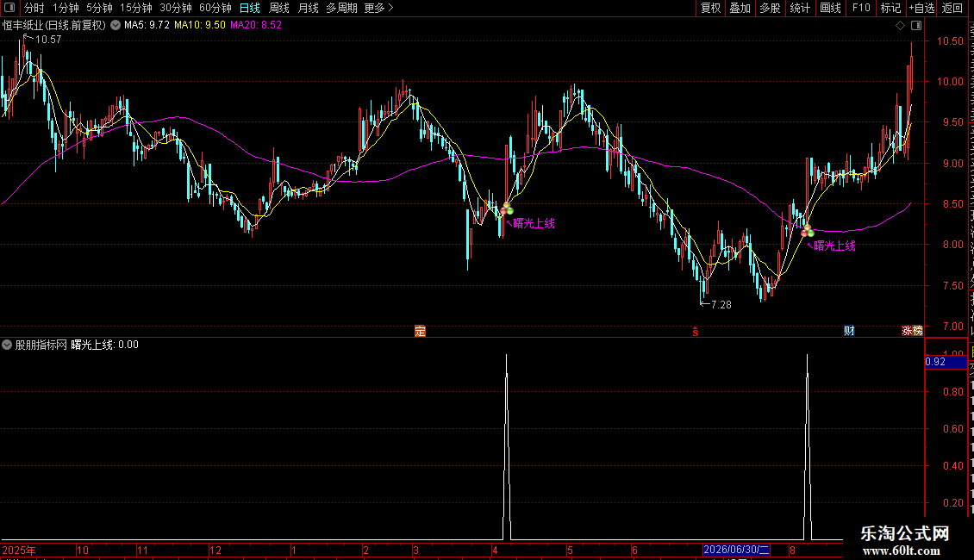Switch to the 周线 weekly tab
This screenshot has width=974, height=560.
pyautogui.click(x=279, y=8)
